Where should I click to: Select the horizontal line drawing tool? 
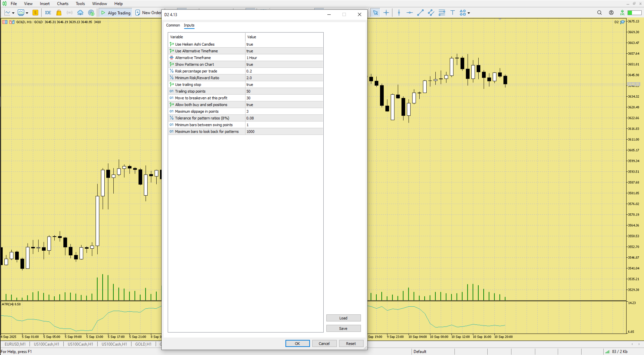410,13
